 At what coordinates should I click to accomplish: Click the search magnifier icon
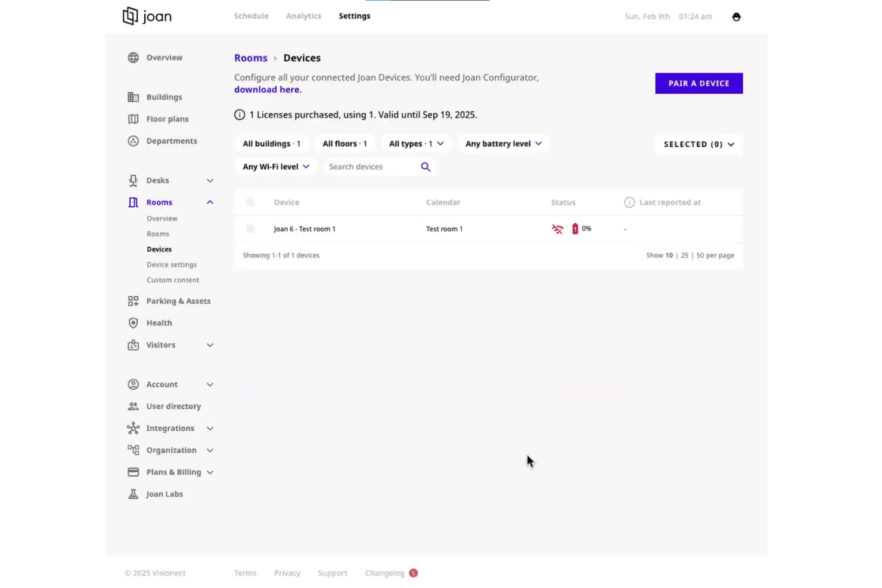426,167
